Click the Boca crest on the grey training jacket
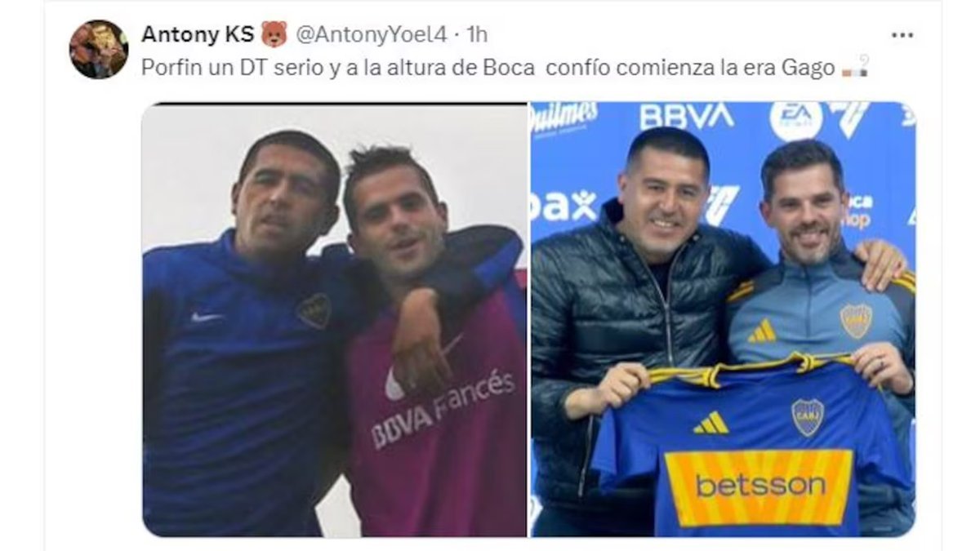 856,321
